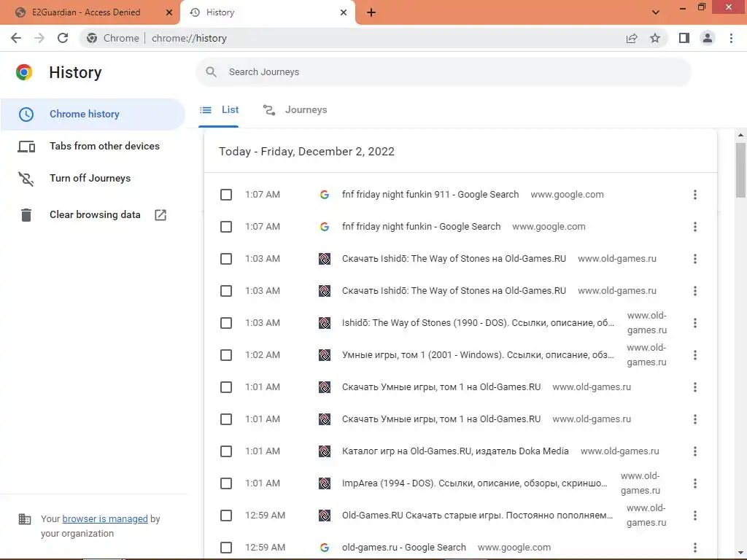Viewport: 747px width, 560px height.
Task: Bookmark this page with the star icon
Action: [655, 38]
